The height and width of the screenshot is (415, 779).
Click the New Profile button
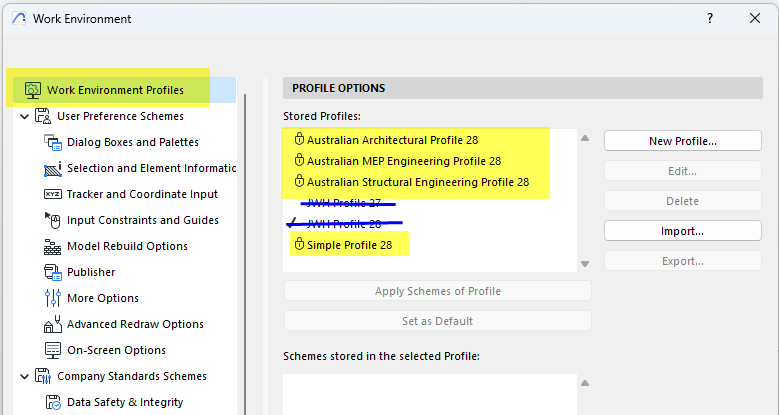pos(682,141)
